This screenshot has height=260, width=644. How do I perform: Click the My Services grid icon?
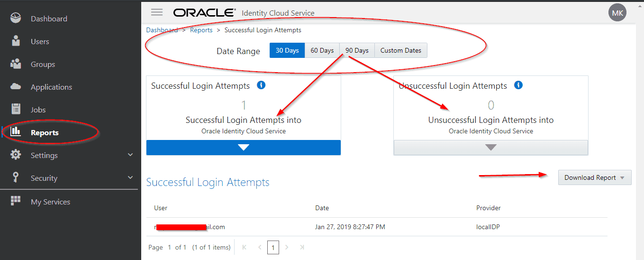pyautogui.click(x=16, y=201)
